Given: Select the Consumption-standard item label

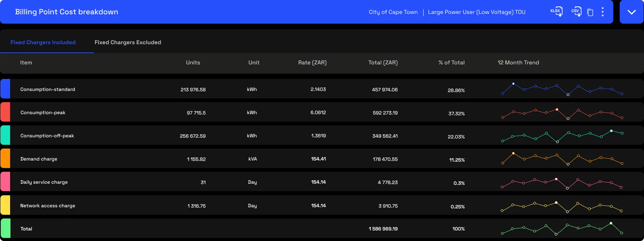Looking at the screenshot, I should point(47,89).
